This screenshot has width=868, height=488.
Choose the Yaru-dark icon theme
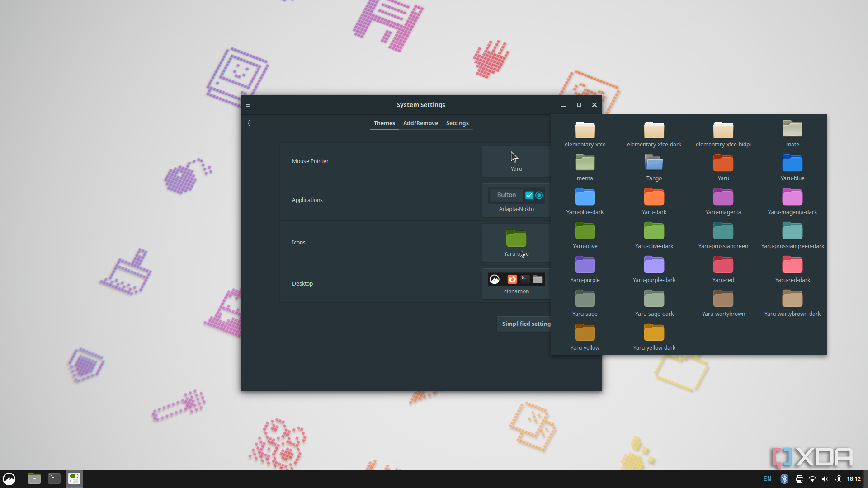point(654,202)
